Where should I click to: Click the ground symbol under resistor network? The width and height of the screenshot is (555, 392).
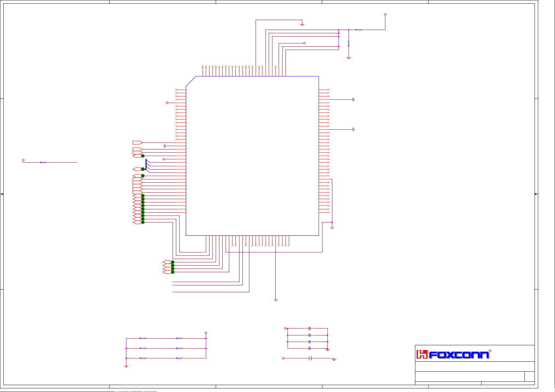pos(126,366)
